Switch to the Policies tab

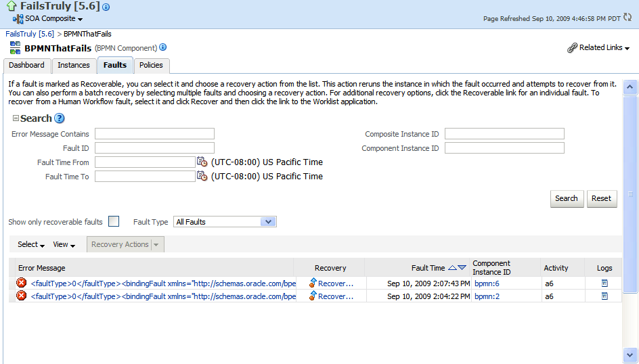click(151, 65)
